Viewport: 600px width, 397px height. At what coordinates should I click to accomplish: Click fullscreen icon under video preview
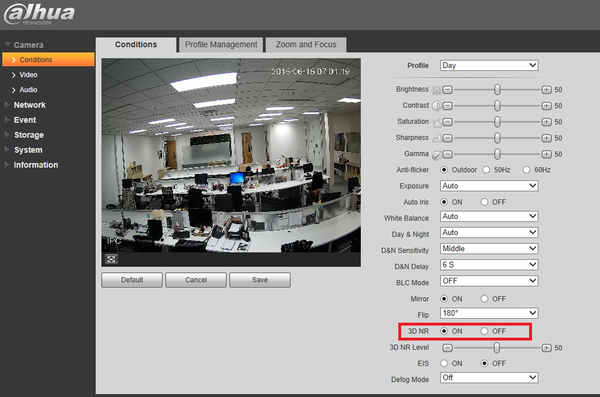click(x=111, y=259)
